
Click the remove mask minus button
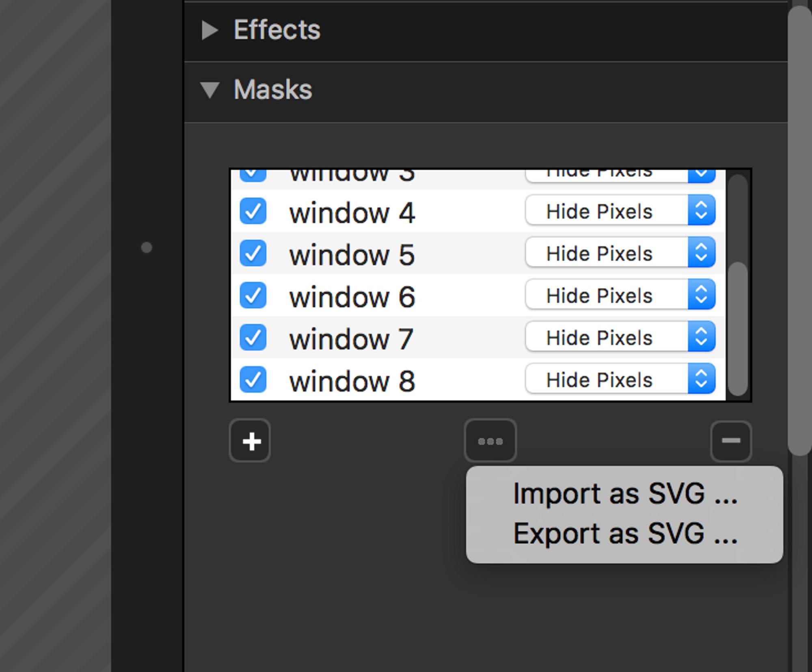click(x=731, y=441)
